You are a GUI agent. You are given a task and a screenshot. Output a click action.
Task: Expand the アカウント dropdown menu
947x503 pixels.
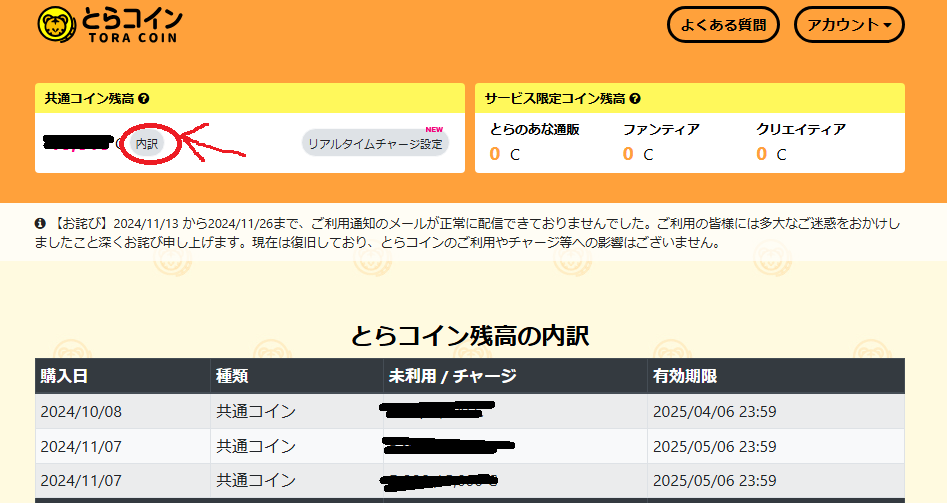click(849, 25)
